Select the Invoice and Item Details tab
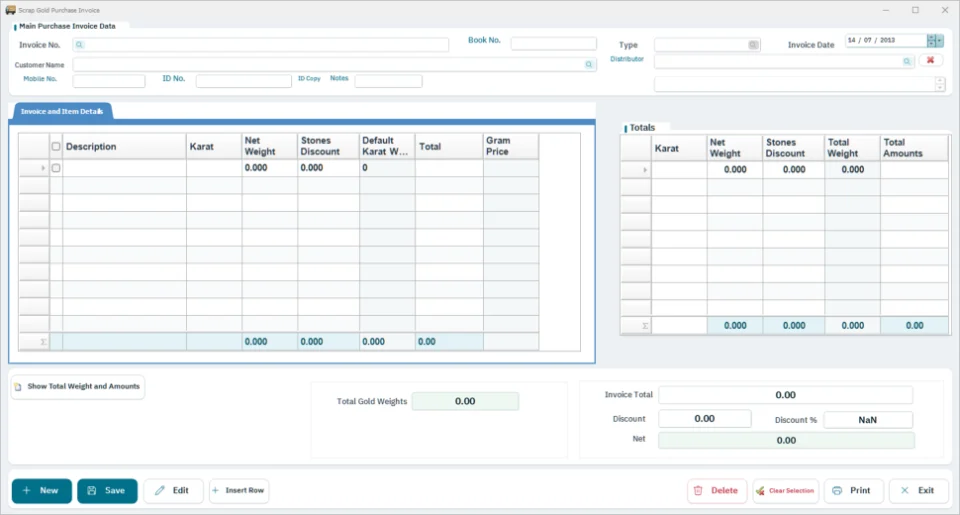960x515 pixels. pyautogui.click(x=62, y=111)
